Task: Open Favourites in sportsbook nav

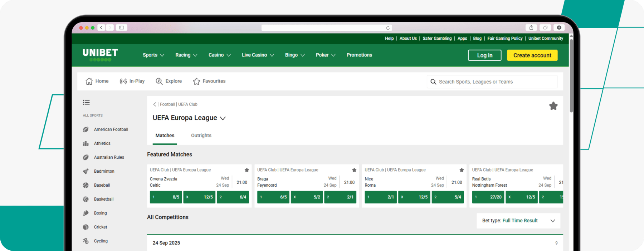Action: (x=209, y=81)
